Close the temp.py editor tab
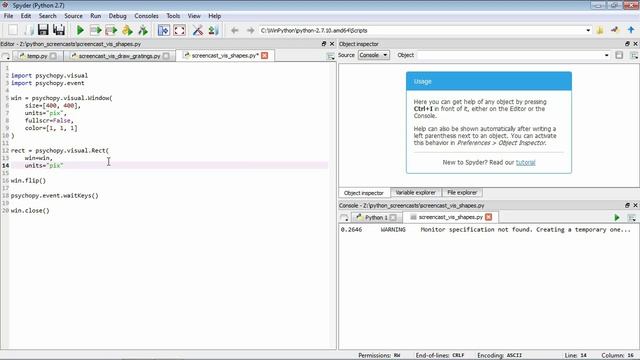 coord(53,56)
